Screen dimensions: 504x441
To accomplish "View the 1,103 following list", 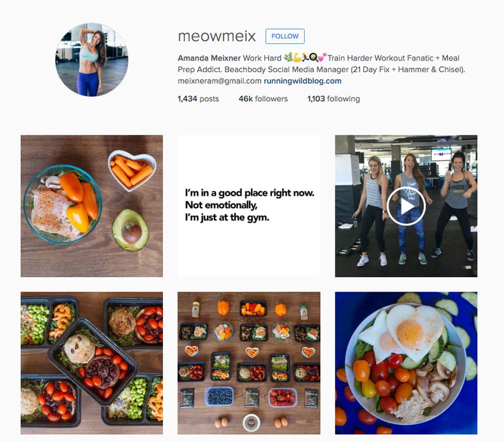I will tap(333, 98).
